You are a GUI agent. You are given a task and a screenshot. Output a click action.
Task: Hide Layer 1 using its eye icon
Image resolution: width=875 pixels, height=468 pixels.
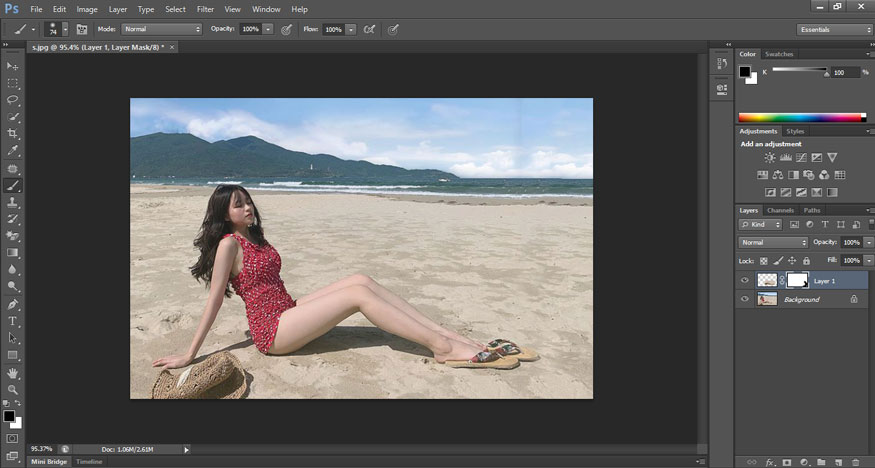(745, 281)
